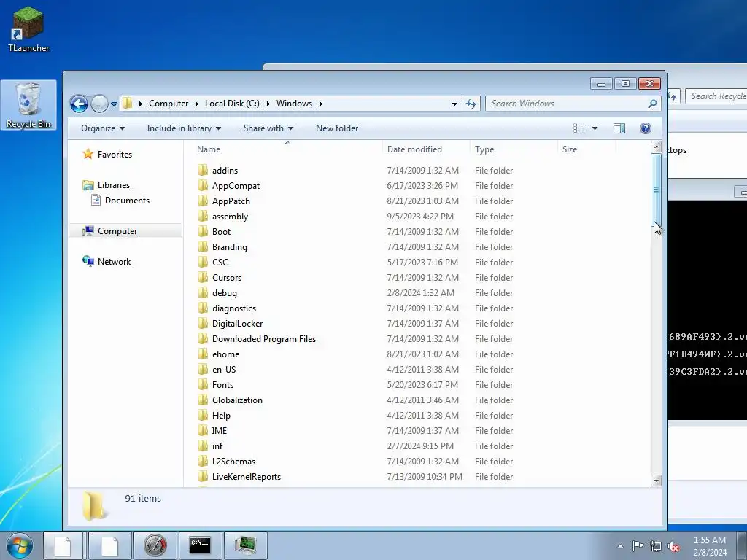Image resolution: width=747 pixels, height=560 pixels.
Task: Select the LiveKernelReports folder name
Action: [x=247, y=477]
